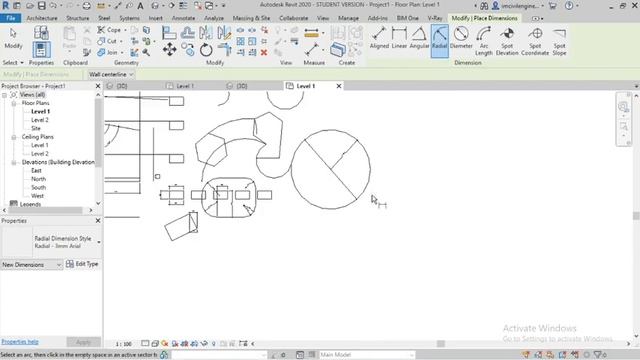Image resolution: width=640 pixels, height=360 pixels.
Task: Click the Print icon in quick access toolbar
Action: 87,6
